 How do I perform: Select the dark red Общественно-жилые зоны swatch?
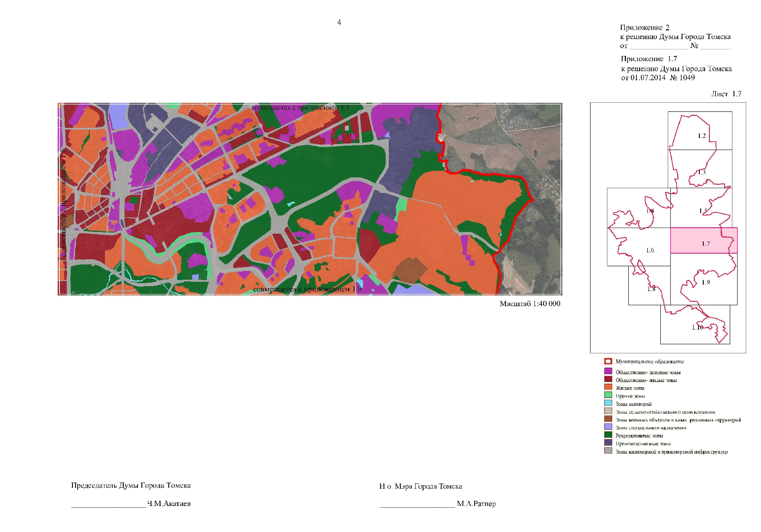608,379
